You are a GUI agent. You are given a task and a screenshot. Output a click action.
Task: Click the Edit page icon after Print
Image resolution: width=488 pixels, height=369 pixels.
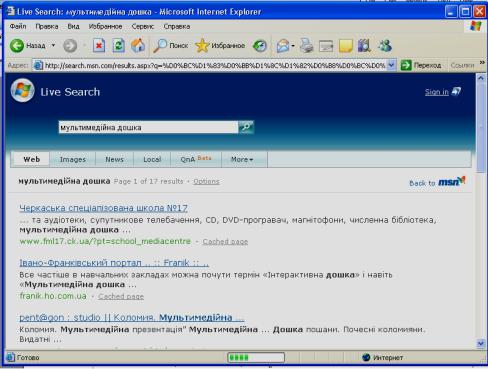(x=326, y=46)
